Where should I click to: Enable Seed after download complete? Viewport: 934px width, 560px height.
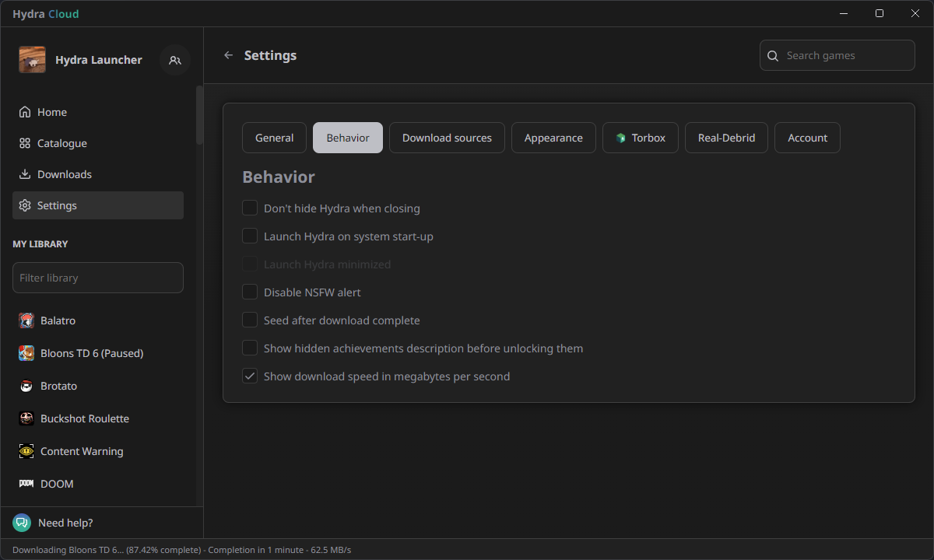coord(250,320)
